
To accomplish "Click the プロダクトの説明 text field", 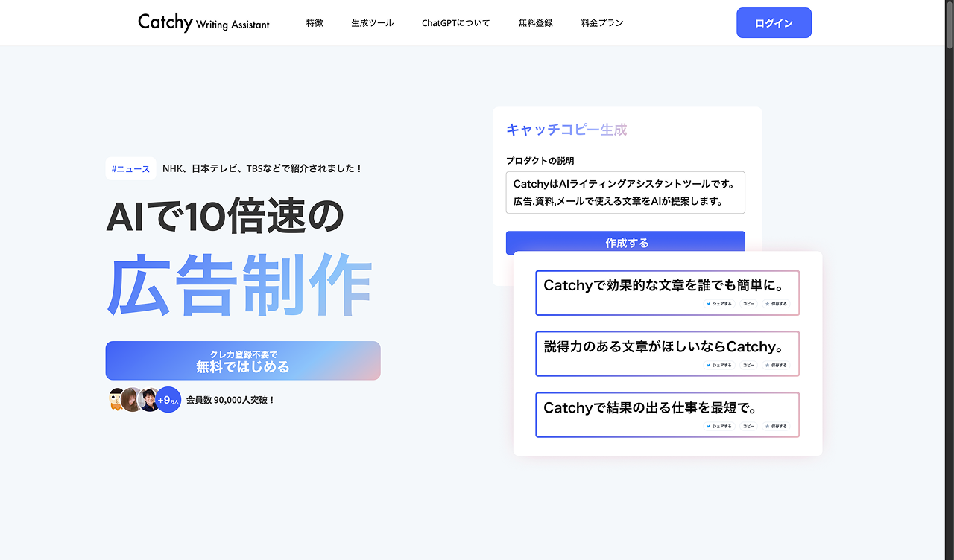I will [625, 193].
